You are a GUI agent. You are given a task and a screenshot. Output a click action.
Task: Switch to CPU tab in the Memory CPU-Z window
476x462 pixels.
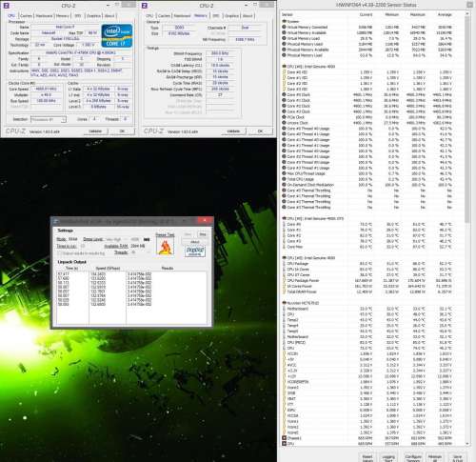[x=149, y=15]
